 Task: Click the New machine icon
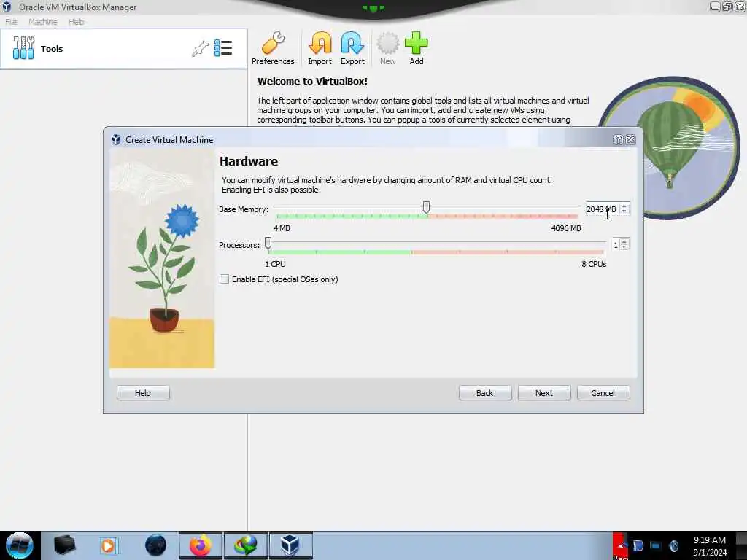[388, 48]
